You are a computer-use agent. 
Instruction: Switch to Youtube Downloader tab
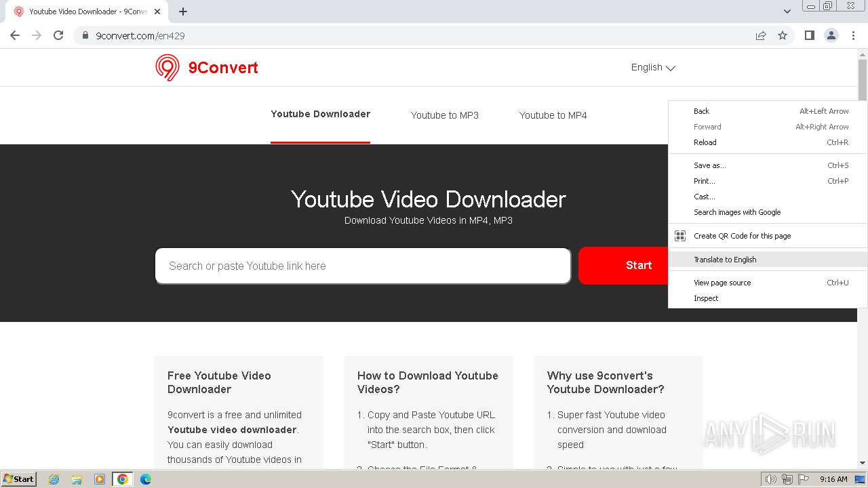(x=320, y=114)
